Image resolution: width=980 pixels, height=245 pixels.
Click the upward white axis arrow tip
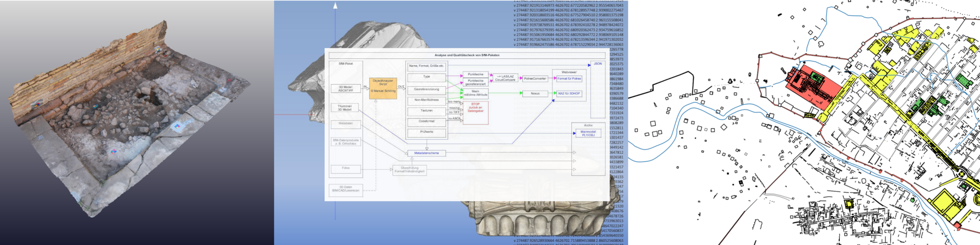[335, 5]
